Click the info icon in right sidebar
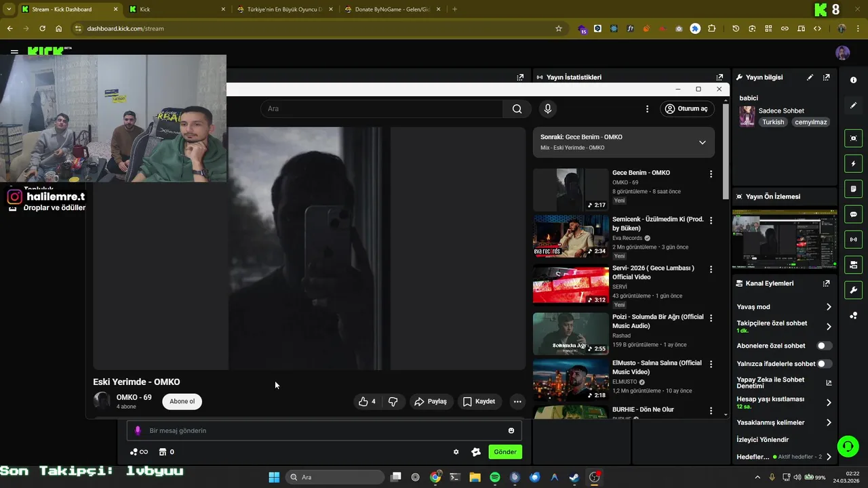The image size is (868, 488). 853,80
